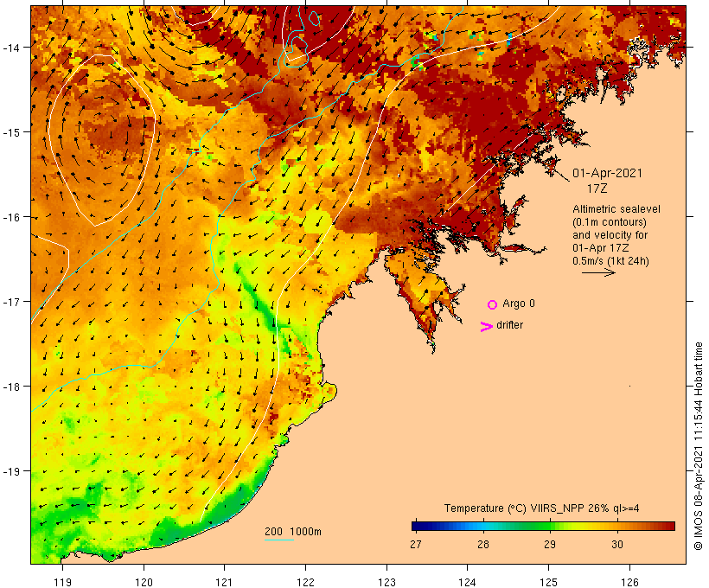This screenshot has width=709, height=588.
Task: Click the IMOS copyright timestamp text
Action: [x=698, y=446]
